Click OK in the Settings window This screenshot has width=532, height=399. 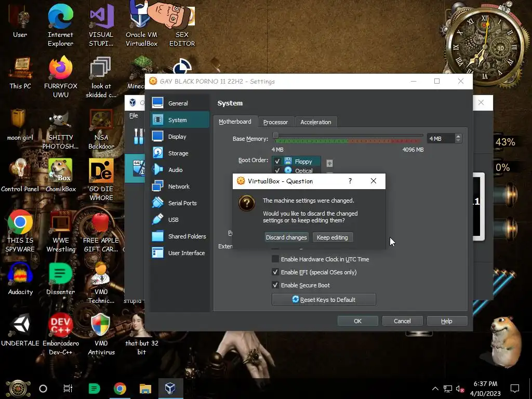coord(357,321)
